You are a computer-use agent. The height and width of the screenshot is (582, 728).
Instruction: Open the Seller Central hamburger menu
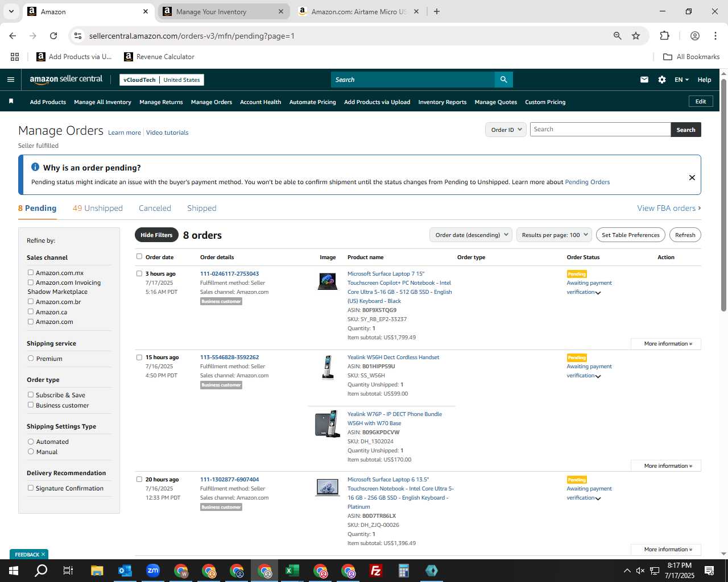pyautogui.click(x=11, y=80)
